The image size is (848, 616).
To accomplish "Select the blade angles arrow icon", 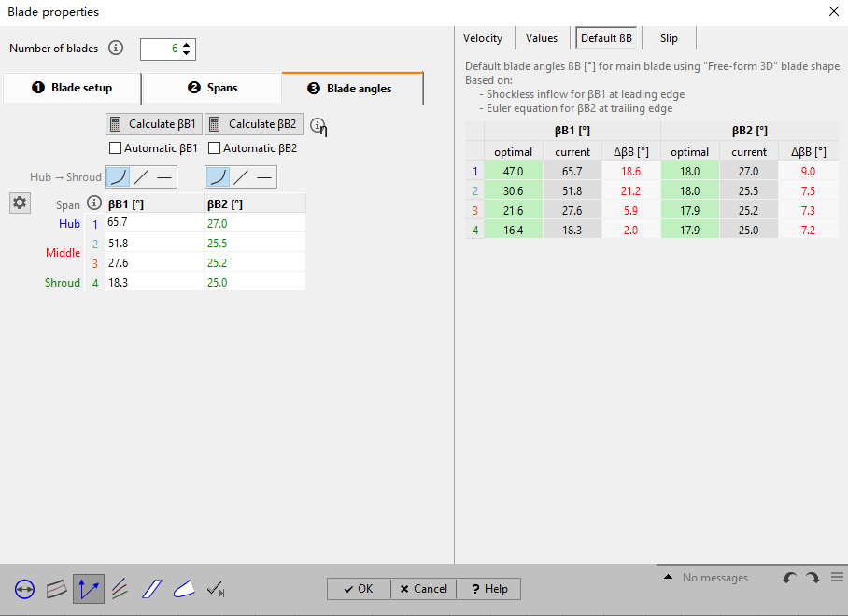I will (89, 589).
